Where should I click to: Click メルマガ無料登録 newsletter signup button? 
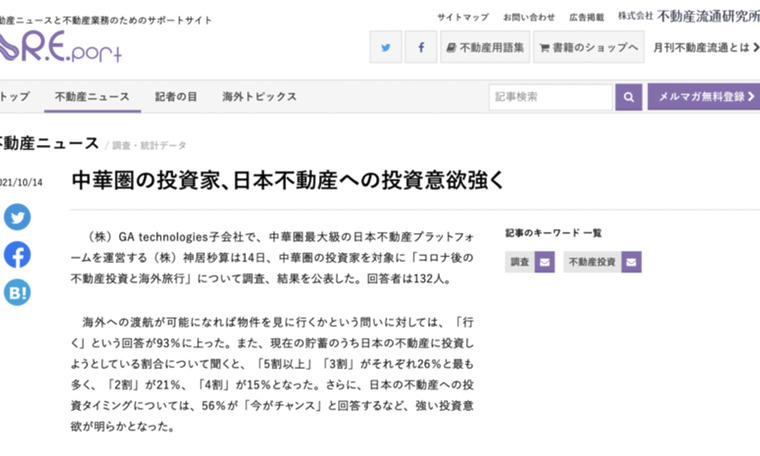pos(703,97)
